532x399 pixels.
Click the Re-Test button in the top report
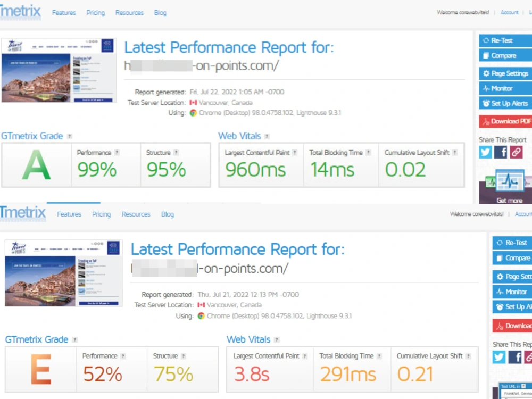click(x=505, y=41)
